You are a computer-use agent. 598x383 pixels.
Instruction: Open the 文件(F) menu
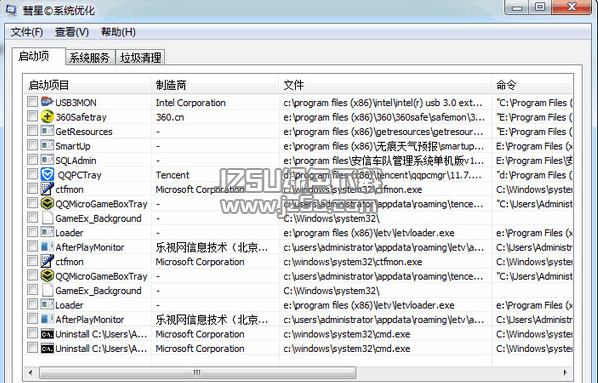(x=27, y=32)
